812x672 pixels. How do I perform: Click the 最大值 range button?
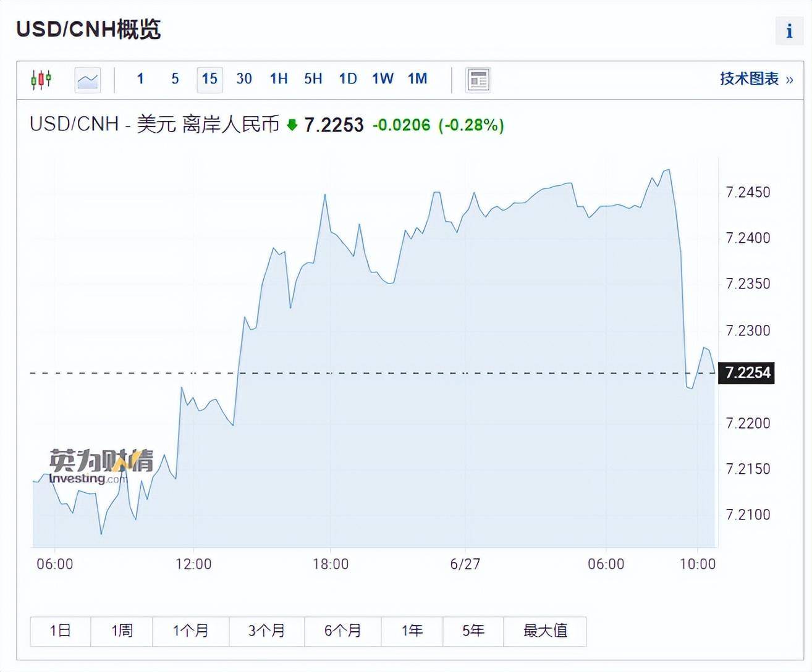[545, 631]
